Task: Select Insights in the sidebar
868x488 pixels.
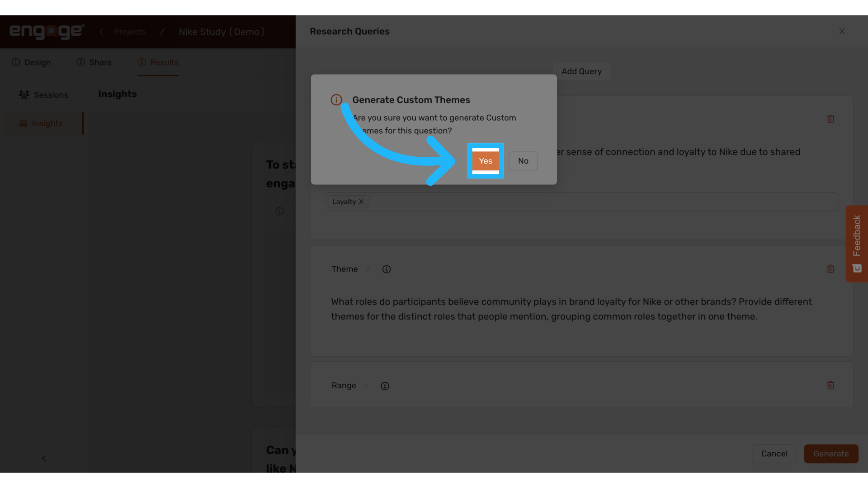Action: [43, 123]
